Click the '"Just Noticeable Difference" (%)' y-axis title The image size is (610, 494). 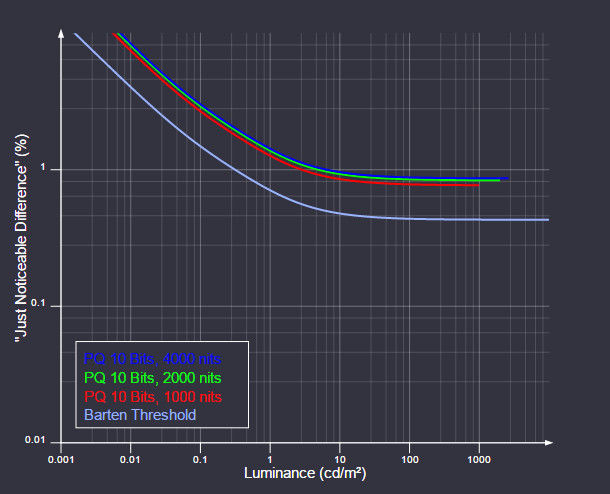click(x=21, y=238)
